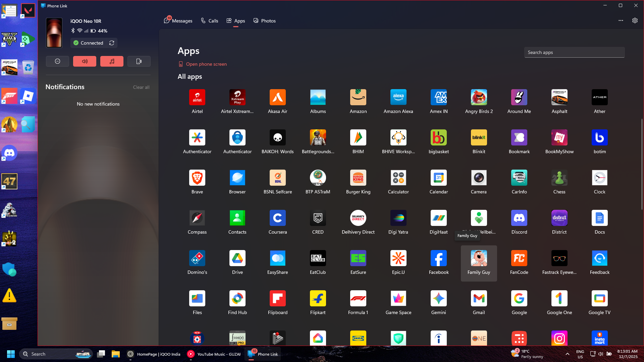Screen dimensions: 644x362
Task: Launch the Chess app
Action: (559, 178)
